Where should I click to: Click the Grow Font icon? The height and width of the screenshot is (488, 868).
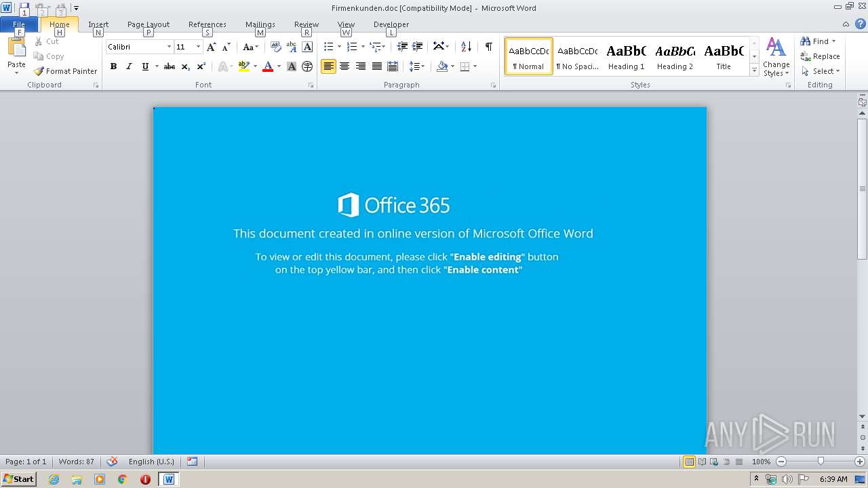click(211, 47)
